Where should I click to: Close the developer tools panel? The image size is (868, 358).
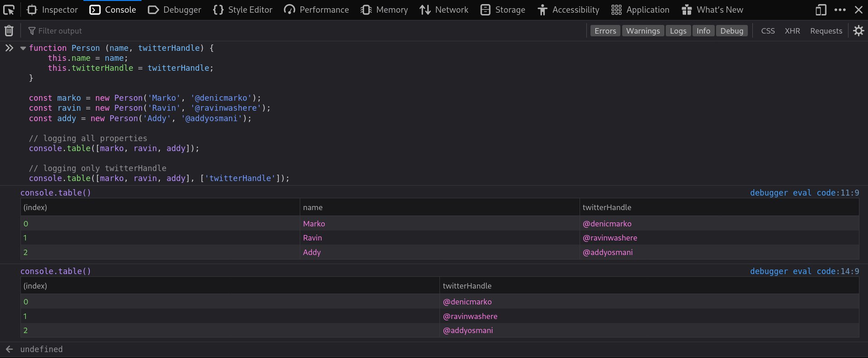[x=858, y=10]
